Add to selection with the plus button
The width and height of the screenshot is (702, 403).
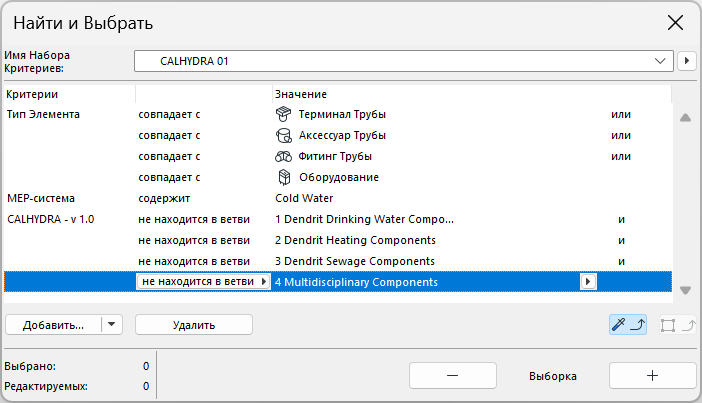click(652, 375)
